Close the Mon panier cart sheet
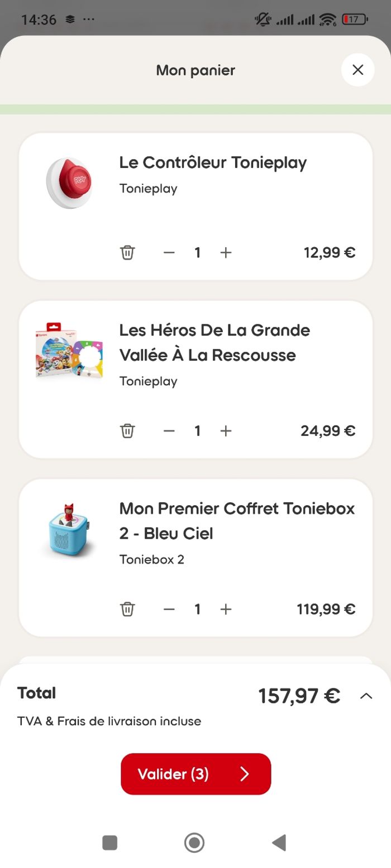Screen dimensions: 391x868 pyautogui.click(x=357, y=70)
